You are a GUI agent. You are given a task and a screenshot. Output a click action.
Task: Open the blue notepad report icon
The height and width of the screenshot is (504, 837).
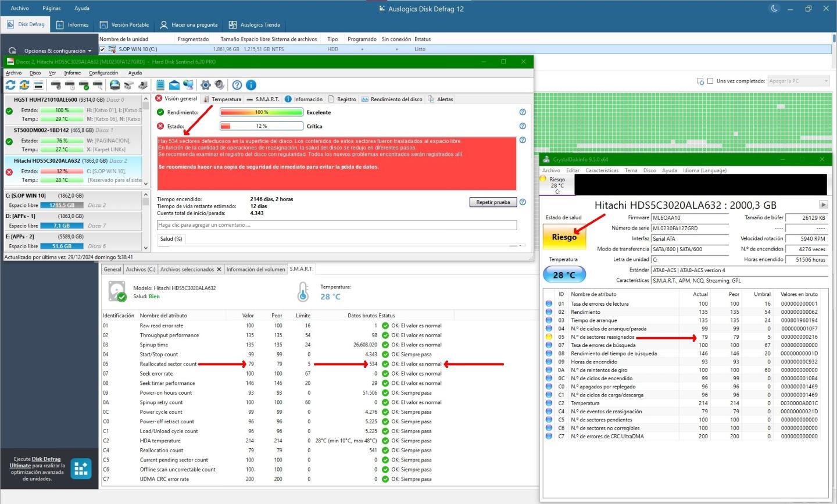160,85
